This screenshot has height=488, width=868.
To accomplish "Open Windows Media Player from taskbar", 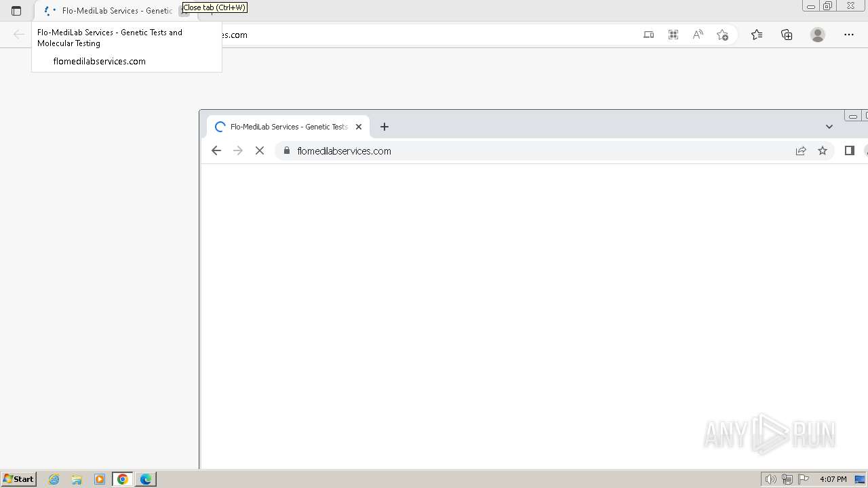I will point(100,479).
